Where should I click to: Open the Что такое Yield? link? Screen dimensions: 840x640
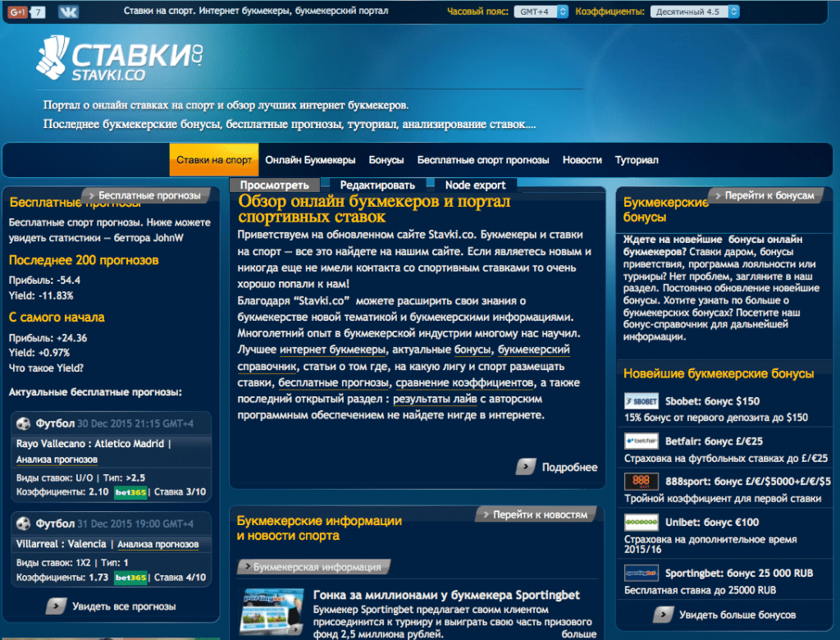click(x=46, y=368)
